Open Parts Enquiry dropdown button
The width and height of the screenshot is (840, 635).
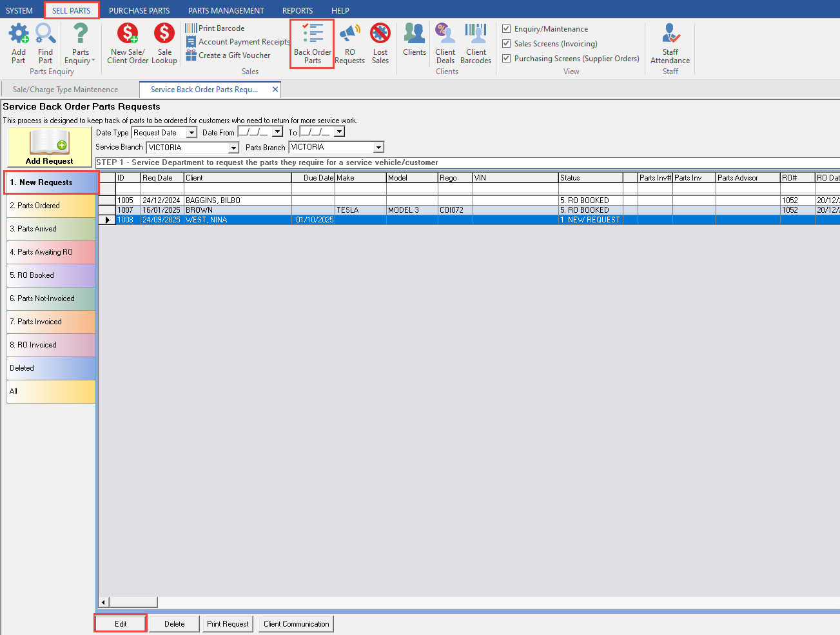[80, 43]
